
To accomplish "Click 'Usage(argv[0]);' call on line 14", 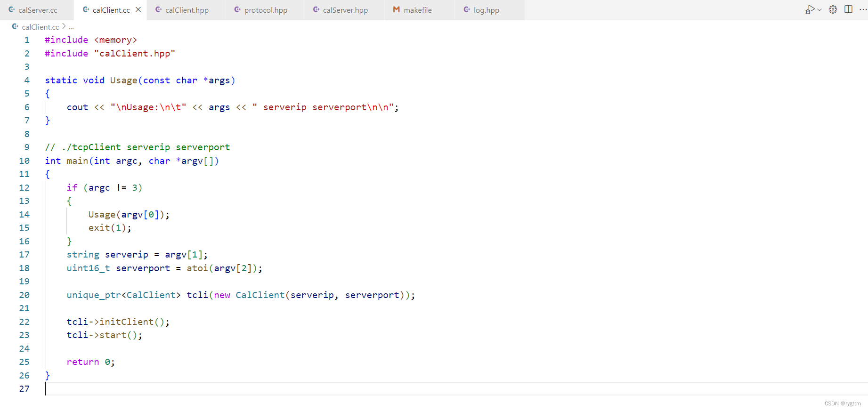I will tap(129, 215).
